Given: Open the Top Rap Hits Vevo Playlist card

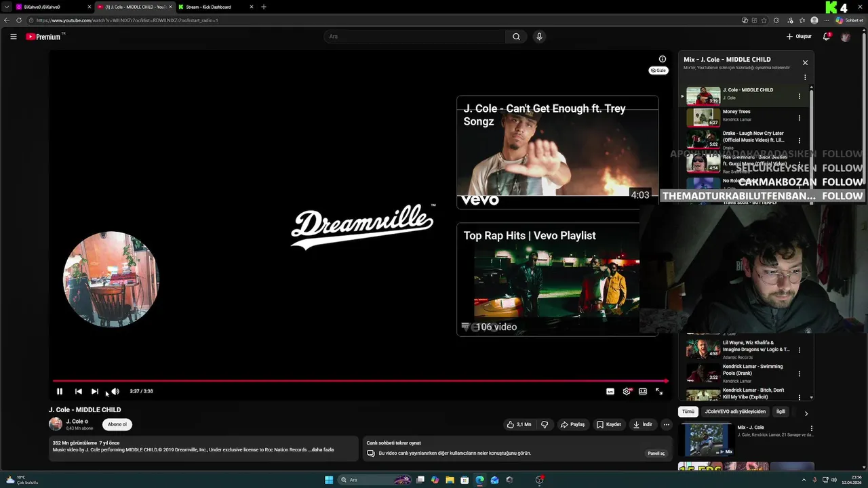Looking at the screenshot, I should pyautogui.click(x=548, y=279).
